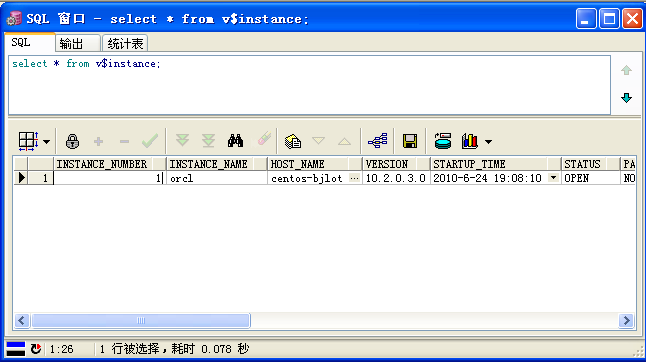Click the INSTANCE_NUMBER column header
646x362 pixels.
[x=110, y=164]
